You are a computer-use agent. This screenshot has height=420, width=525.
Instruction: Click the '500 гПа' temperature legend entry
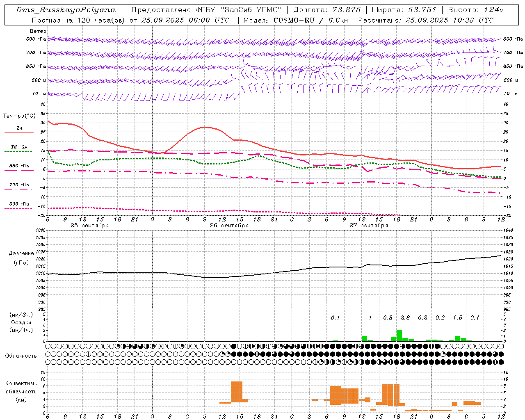[x=19, y=204]
